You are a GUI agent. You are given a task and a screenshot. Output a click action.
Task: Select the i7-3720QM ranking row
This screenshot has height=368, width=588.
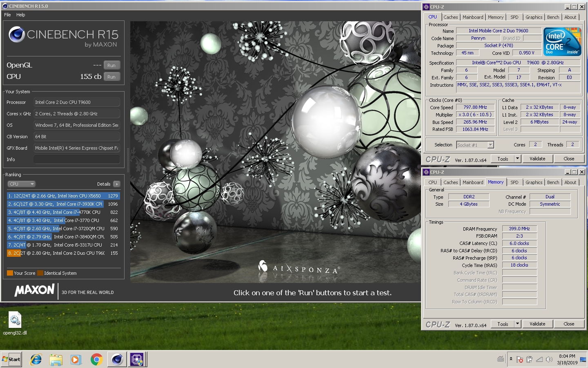(63, 229)
